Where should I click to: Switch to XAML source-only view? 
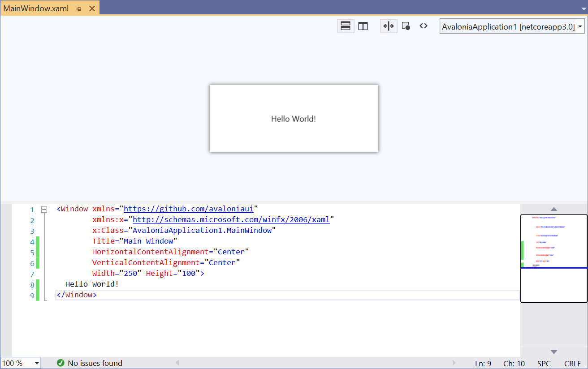click(424, 26)
